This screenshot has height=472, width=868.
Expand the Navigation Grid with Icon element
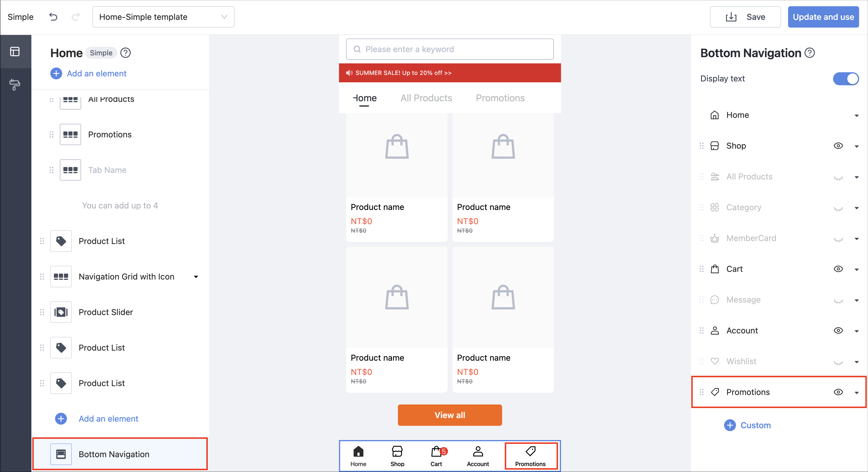click(x=196, y=277)
